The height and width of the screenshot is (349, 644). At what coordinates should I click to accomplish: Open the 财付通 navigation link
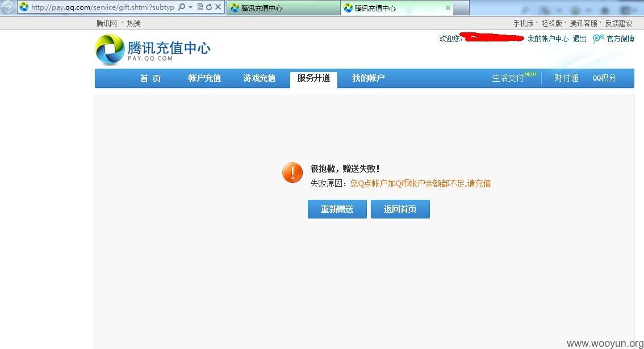point(566,78)
